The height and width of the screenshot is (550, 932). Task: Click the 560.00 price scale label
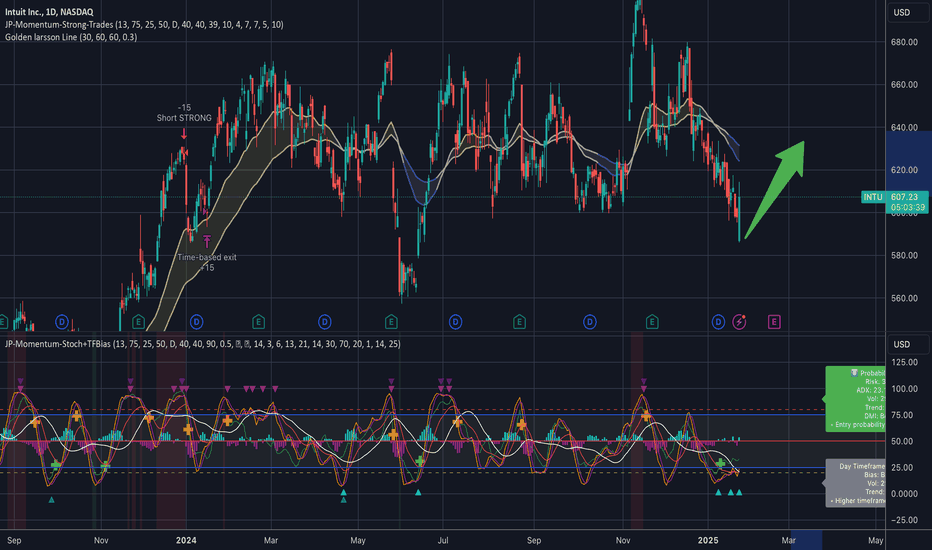click(904, 298)
